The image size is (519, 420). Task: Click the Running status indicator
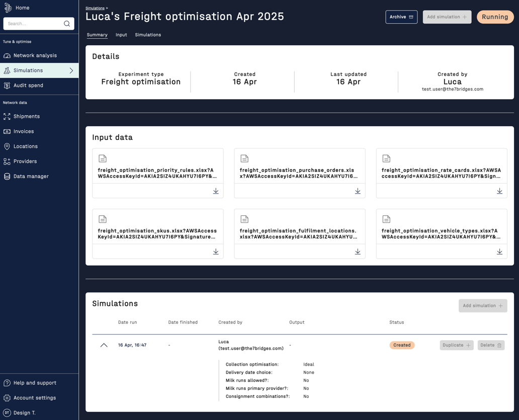tap(495, 17)
